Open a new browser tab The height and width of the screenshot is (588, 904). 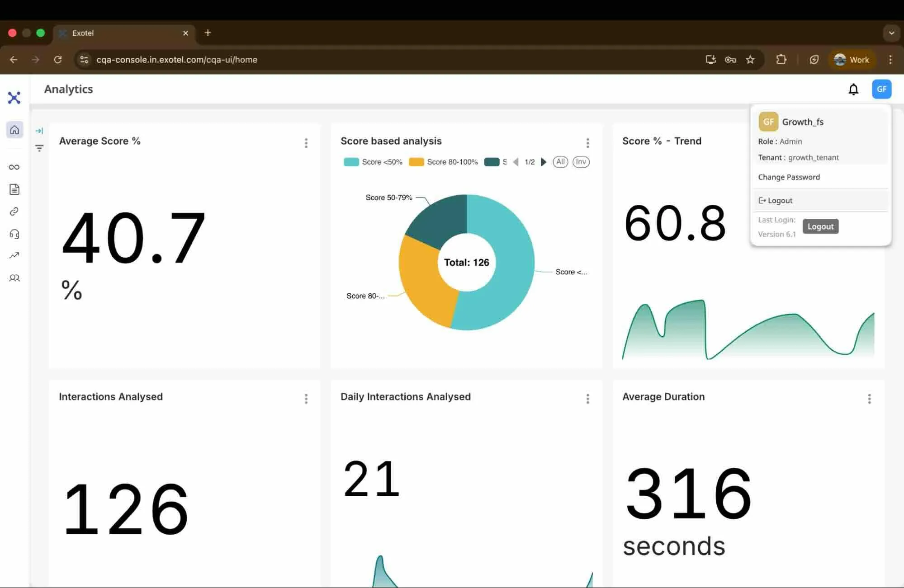pos(208,33)
